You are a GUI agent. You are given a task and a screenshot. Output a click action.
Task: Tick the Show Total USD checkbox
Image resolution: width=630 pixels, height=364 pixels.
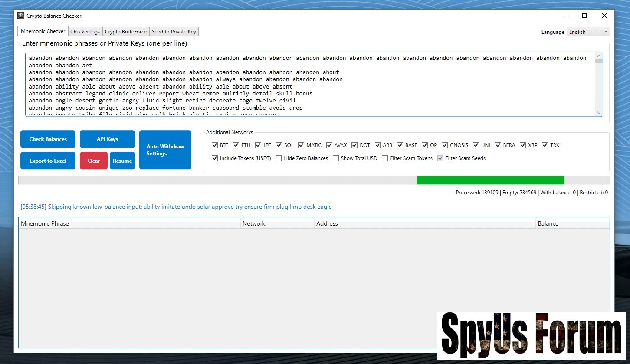pos(336,158)
